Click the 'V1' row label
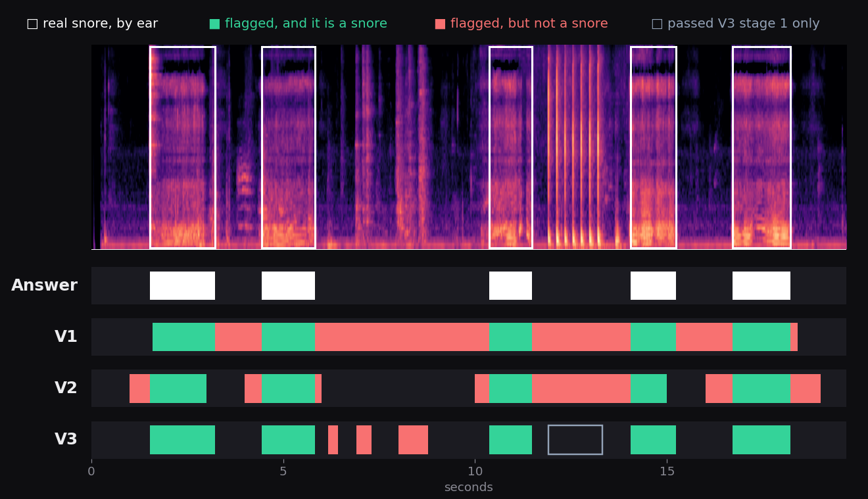Image resolution: width=868 pixels, height=499 pixels. click(66, 337)
